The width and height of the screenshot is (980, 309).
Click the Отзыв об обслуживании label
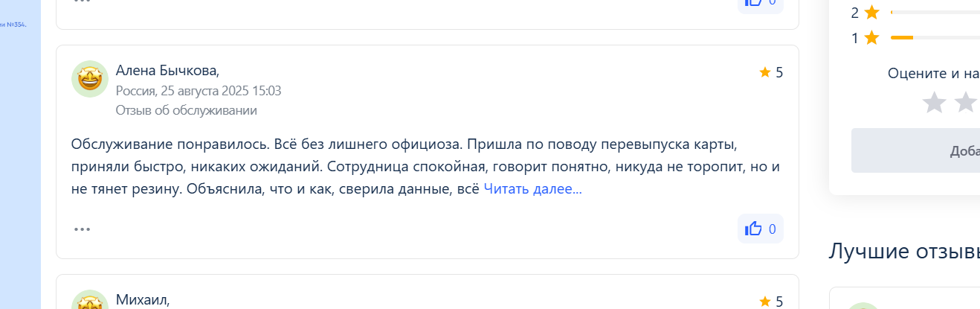tap(187, 110)
